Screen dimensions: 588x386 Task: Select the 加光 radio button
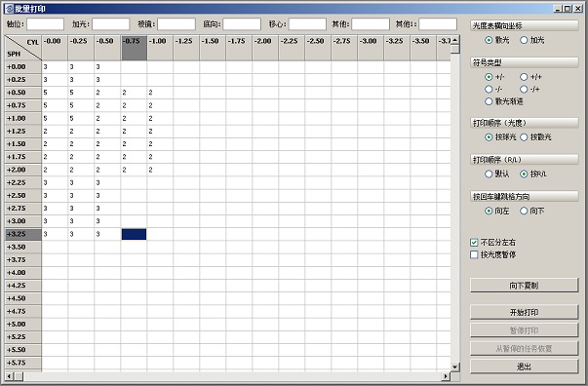click(532, 40)
